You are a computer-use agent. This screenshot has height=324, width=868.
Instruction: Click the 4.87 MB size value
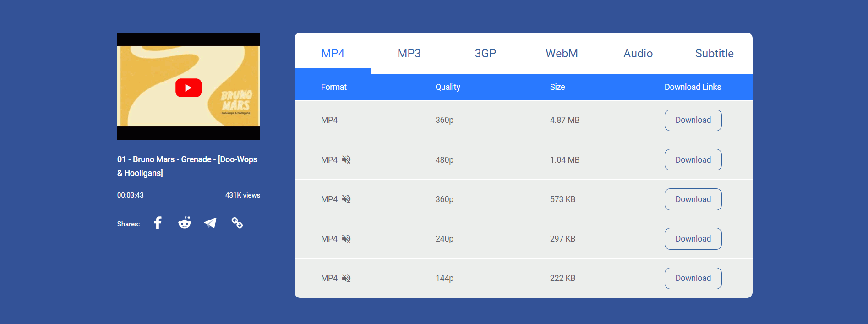click(x=565, y=120)
